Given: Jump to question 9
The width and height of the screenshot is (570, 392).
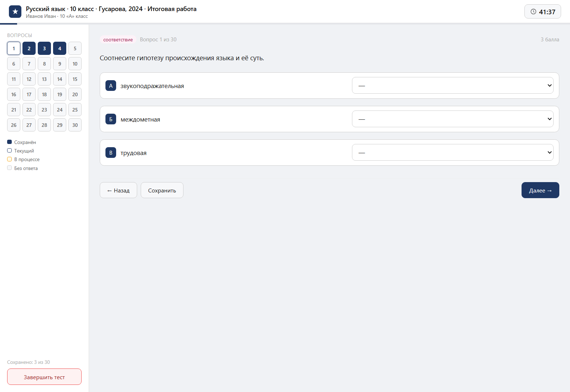Looking at the screenshot, I should pyautogui.click(x=59, y=64).
